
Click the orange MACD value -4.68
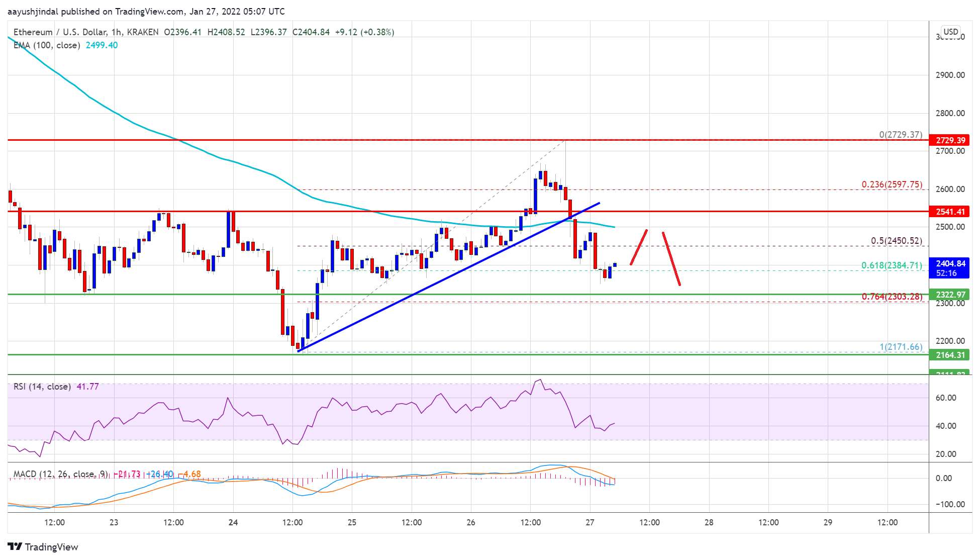click(x=190, y=474)
